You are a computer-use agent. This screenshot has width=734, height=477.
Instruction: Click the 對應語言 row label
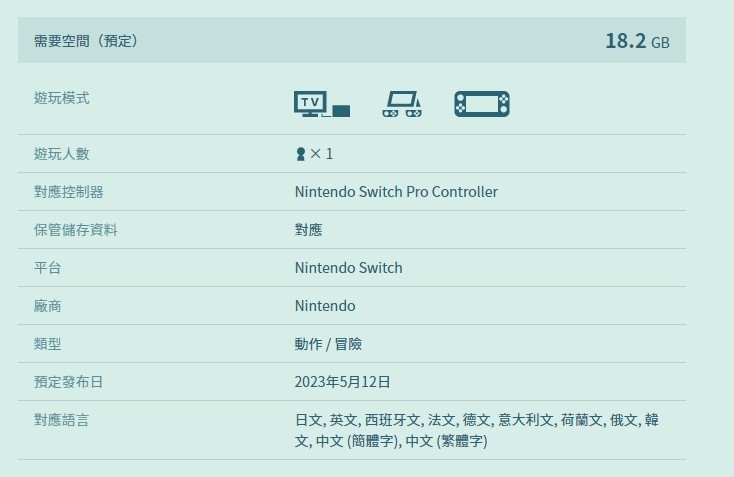(62, 420)
